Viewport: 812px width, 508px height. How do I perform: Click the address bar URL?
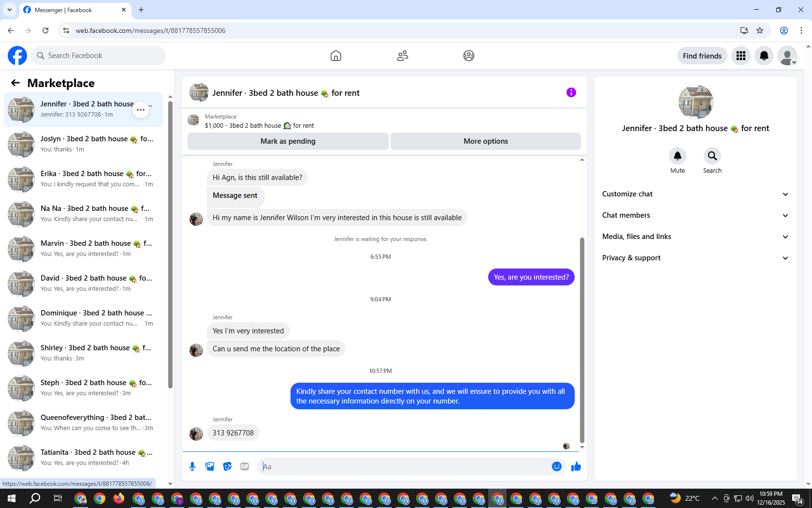[x=151, y=30]
